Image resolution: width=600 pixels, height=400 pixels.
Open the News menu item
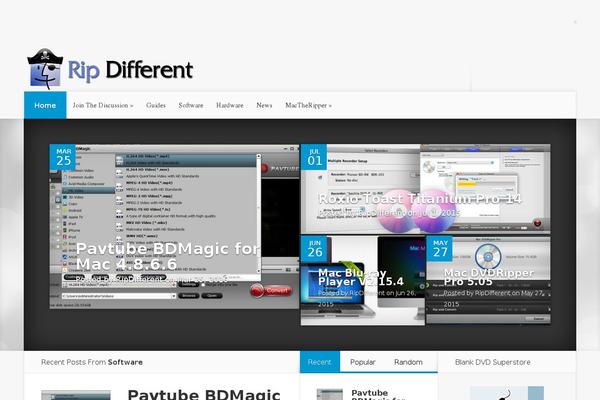point(264,105)
